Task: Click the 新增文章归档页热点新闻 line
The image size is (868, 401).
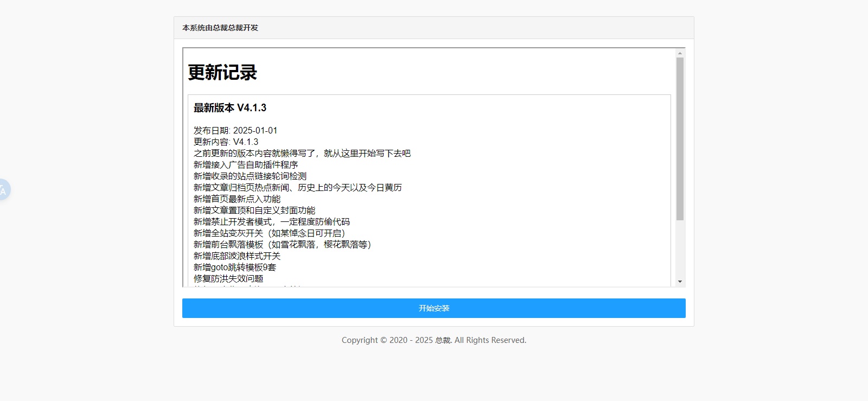Action: [298, 187]
